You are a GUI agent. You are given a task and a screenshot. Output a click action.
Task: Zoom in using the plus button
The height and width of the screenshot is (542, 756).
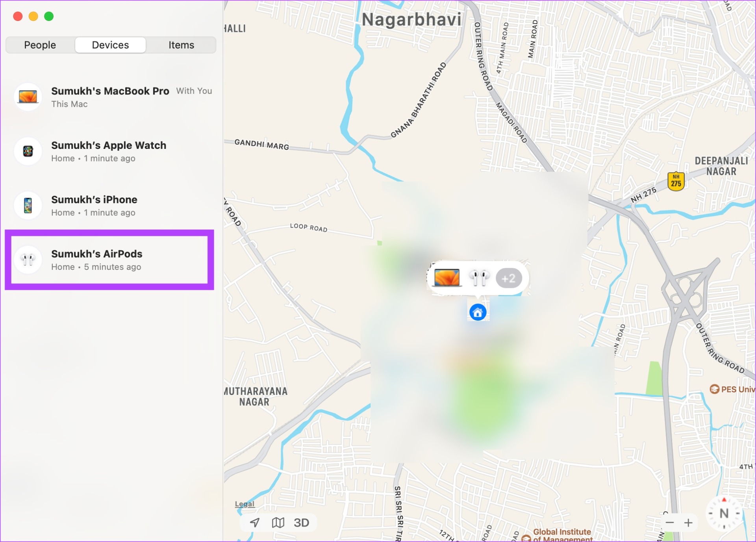pyautogui.click(x=688, y=523)
